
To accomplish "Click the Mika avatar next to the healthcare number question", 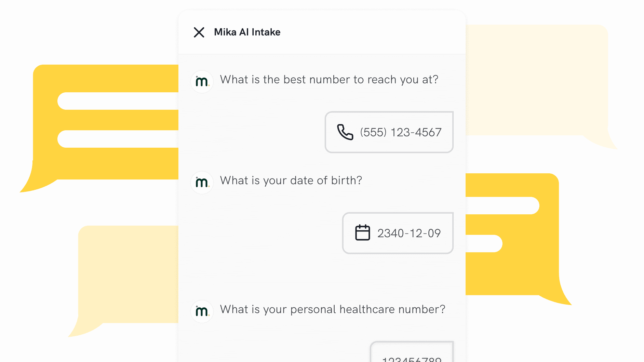I will [x=202, y=311].
